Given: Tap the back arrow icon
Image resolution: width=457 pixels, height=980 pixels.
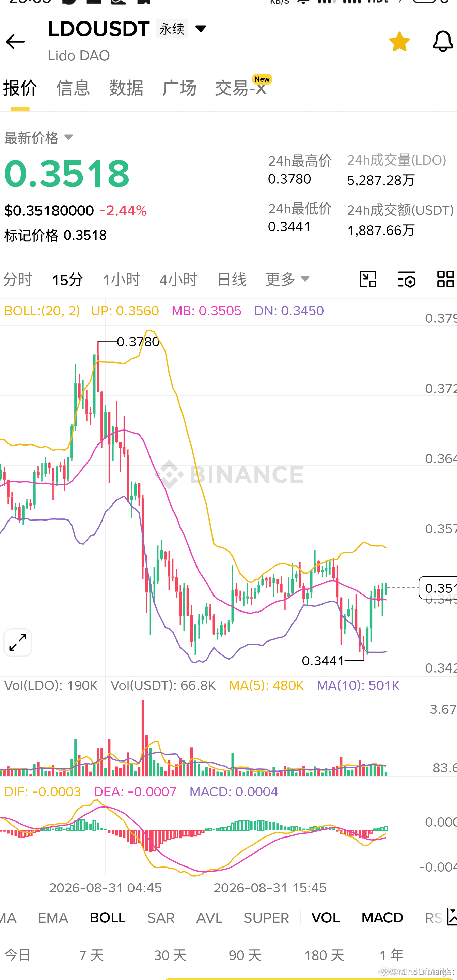Looking at the screenshot, I should (x=15, y=42).
